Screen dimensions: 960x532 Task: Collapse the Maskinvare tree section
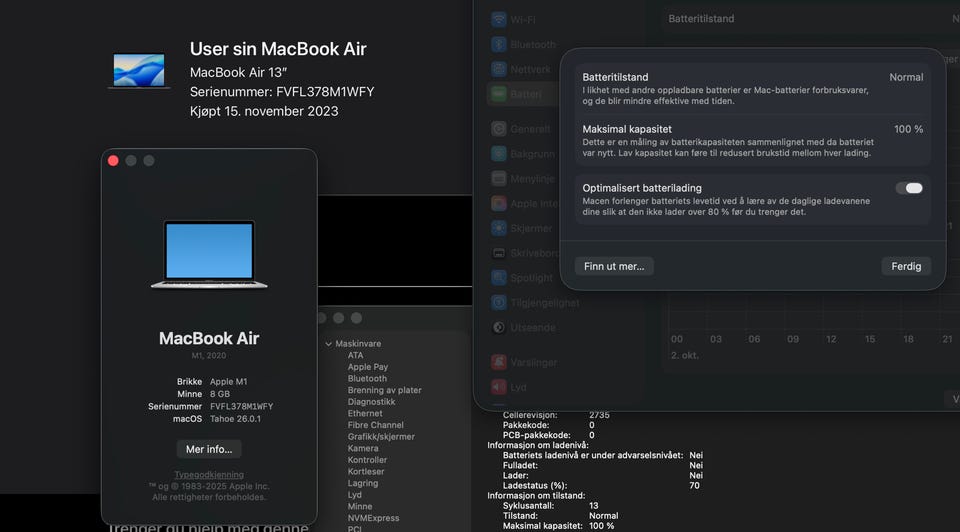coord(329,344)
